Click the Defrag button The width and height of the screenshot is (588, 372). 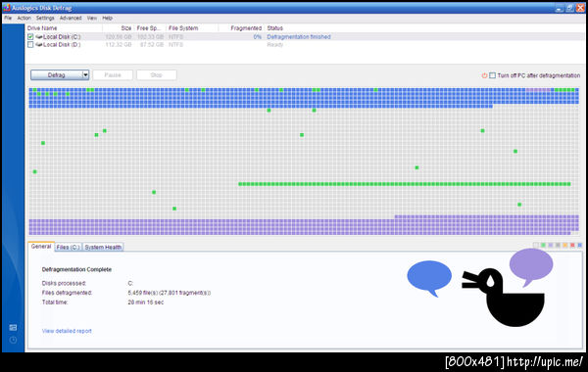tap(56, 75)
